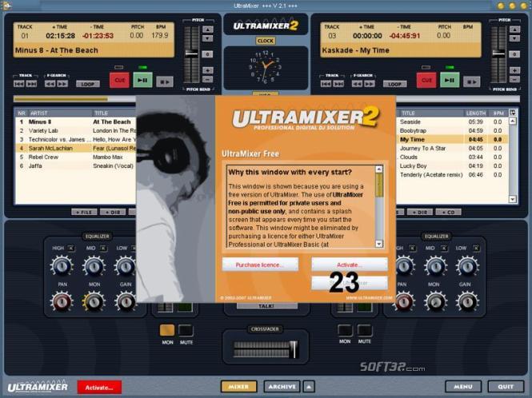Click right deck pitch bend plus button

514,70
